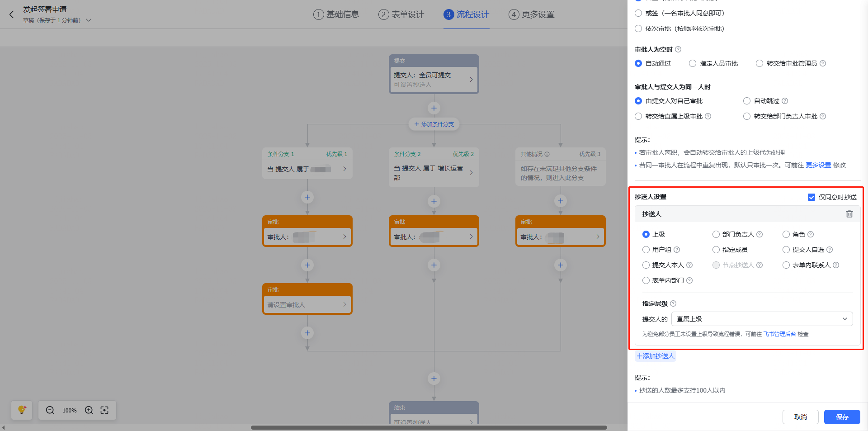Open help icon beside 用户组 option
Image resolution: width=868 pixels, height=431 pixels.
coord(677,250)
